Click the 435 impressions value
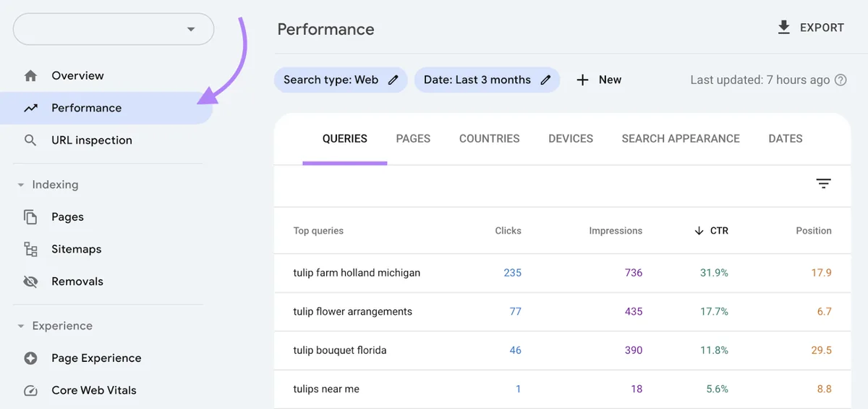The width and height of the screenshot is (868, 409). point(634,312)
